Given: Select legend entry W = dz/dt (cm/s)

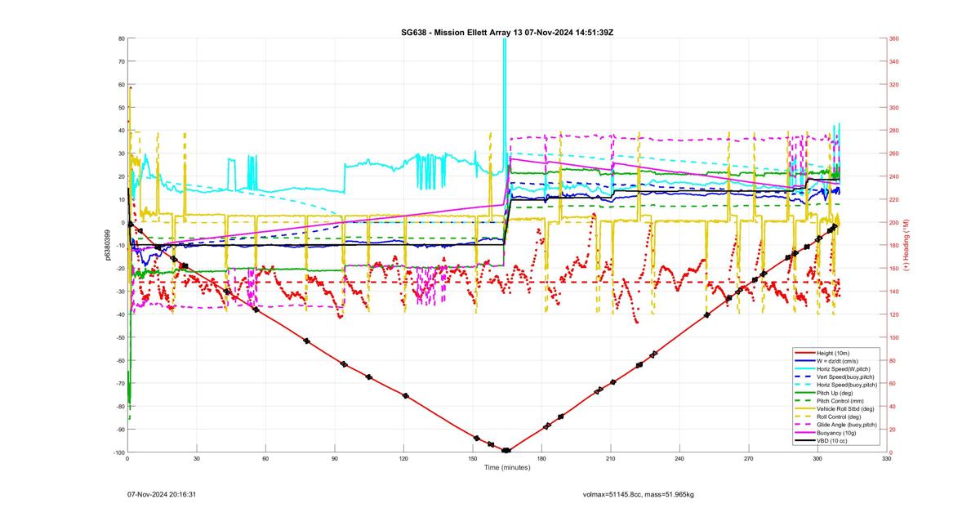Looking at the screenshot, I should pos(839,359).
